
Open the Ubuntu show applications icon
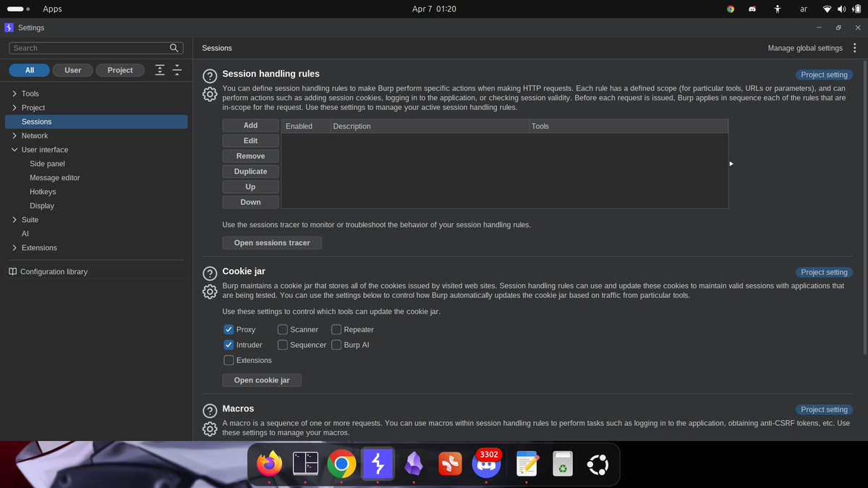[x=598, y=463]
